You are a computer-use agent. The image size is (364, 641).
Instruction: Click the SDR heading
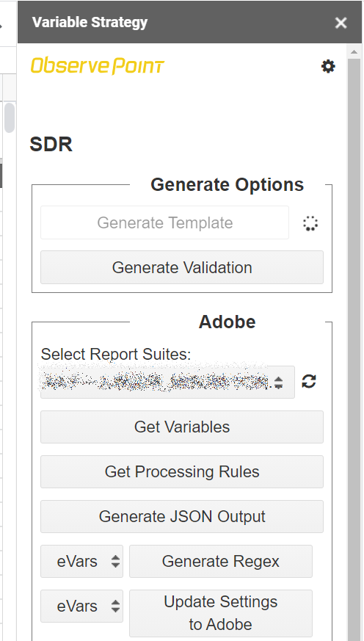coord(51,145)
